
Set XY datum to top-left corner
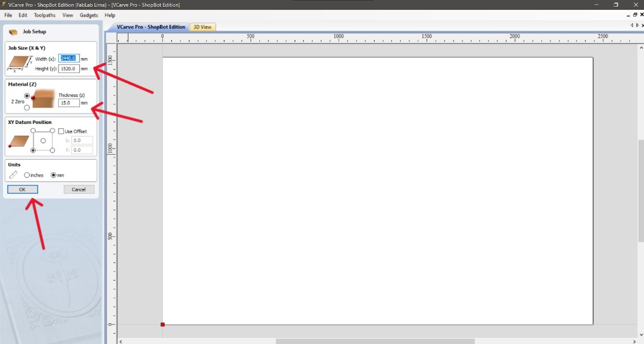[33, 131]
